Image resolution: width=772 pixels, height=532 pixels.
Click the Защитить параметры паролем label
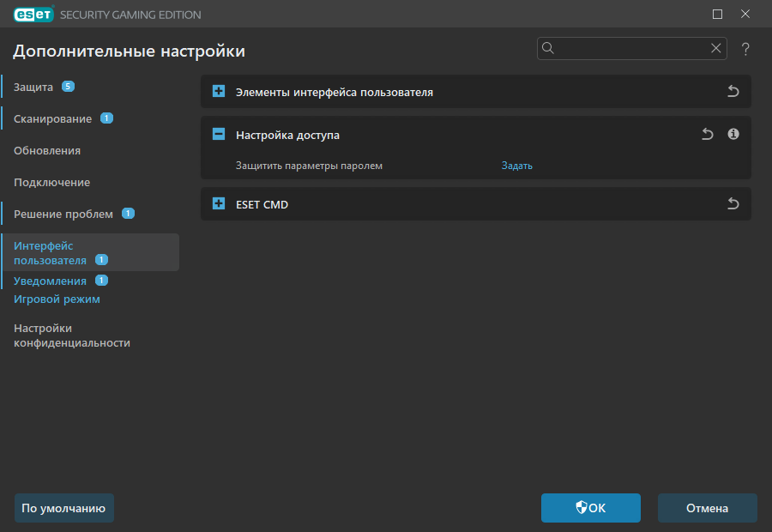pos(309,166)
